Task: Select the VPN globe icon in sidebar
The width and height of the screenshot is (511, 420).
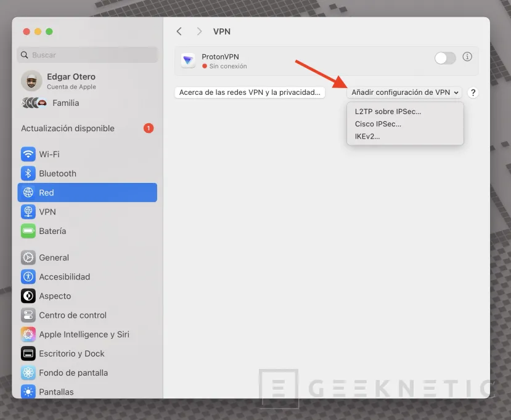Action: coord(28,212)
